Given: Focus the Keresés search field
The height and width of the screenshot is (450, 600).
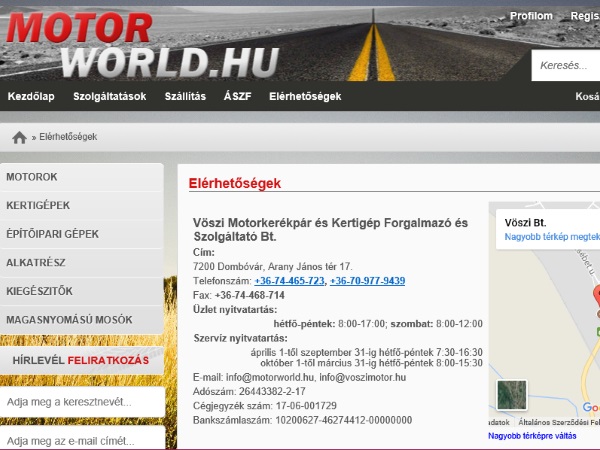Looking at the screenshot, I should pyautogui.click(x=566, y=65).
